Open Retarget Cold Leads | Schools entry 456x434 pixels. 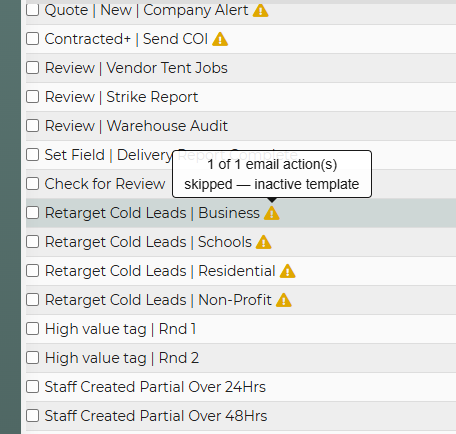pyautogui.click(x=148, y=242)
